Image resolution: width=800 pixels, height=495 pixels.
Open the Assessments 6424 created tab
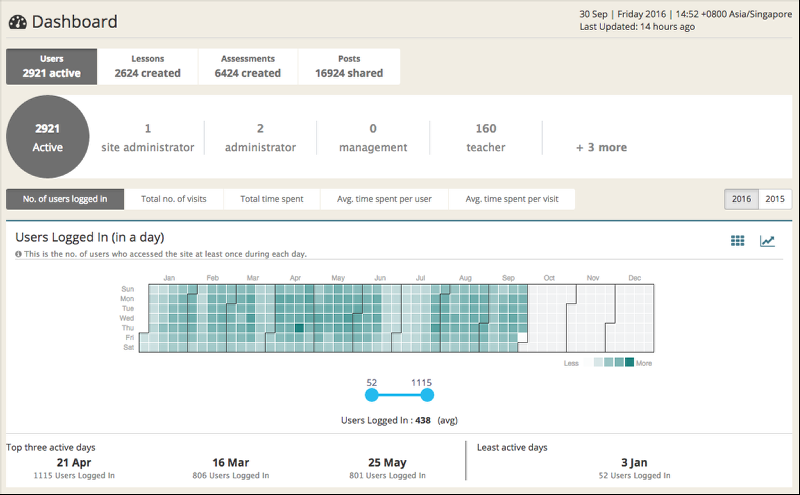pyautogui.click(x=247, y=66)
